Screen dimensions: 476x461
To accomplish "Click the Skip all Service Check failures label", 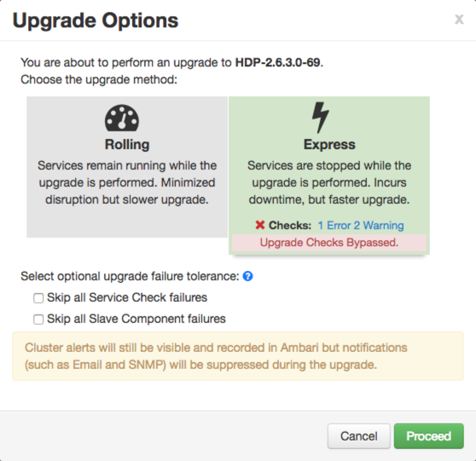I will [x=127, y=297].
